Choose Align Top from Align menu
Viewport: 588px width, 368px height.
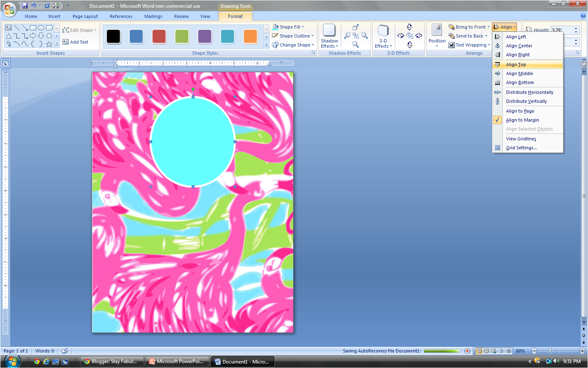528,64
